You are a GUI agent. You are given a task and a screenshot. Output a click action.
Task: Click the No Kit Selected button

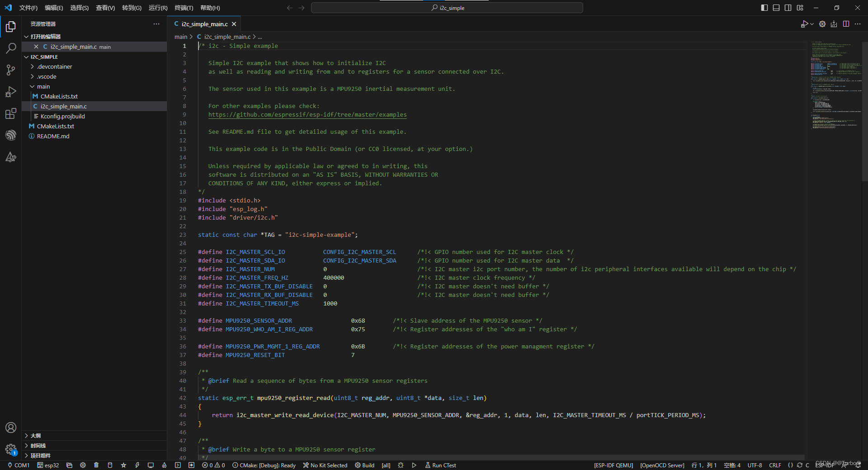click(x=325, y=465)
